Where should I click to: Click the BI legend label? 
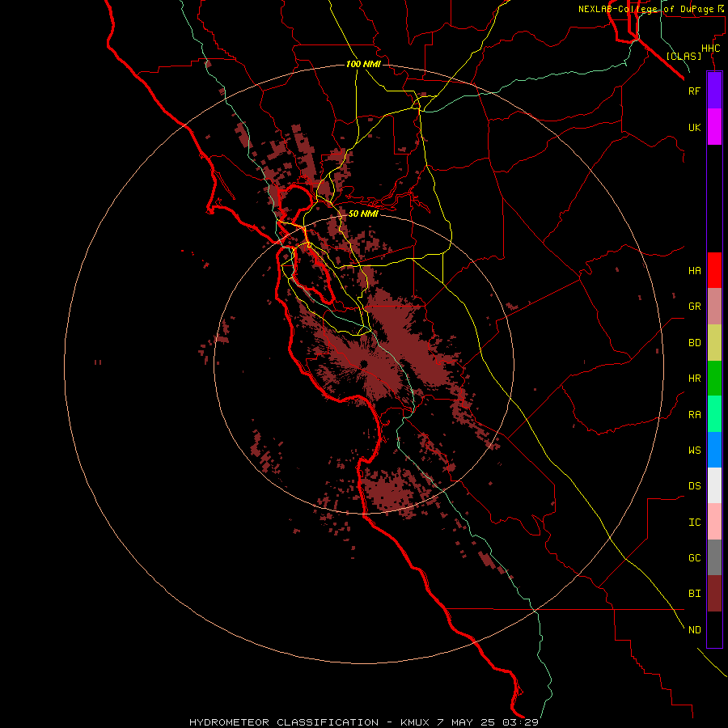[x=694, y=594]
